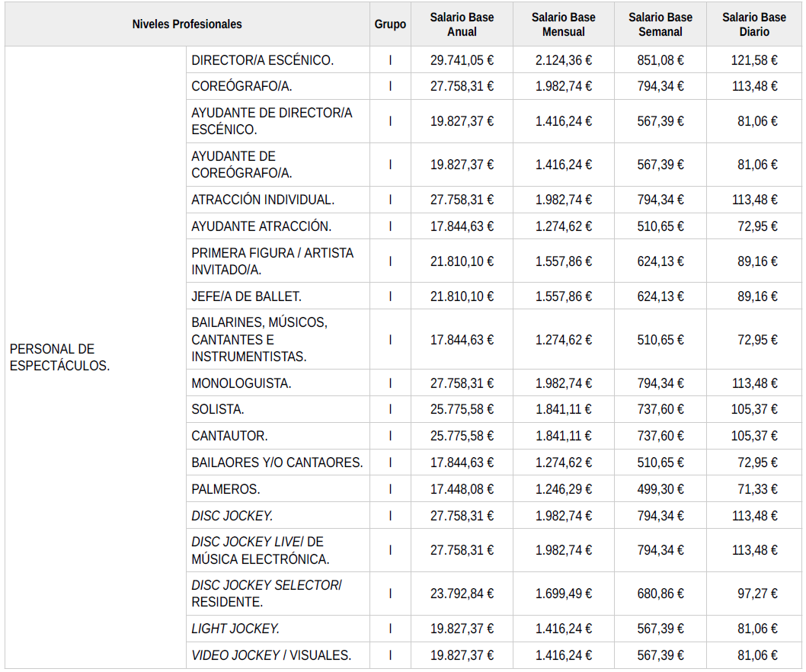Select the "Salario Base Mensual" header

click(x=564, y=24)
